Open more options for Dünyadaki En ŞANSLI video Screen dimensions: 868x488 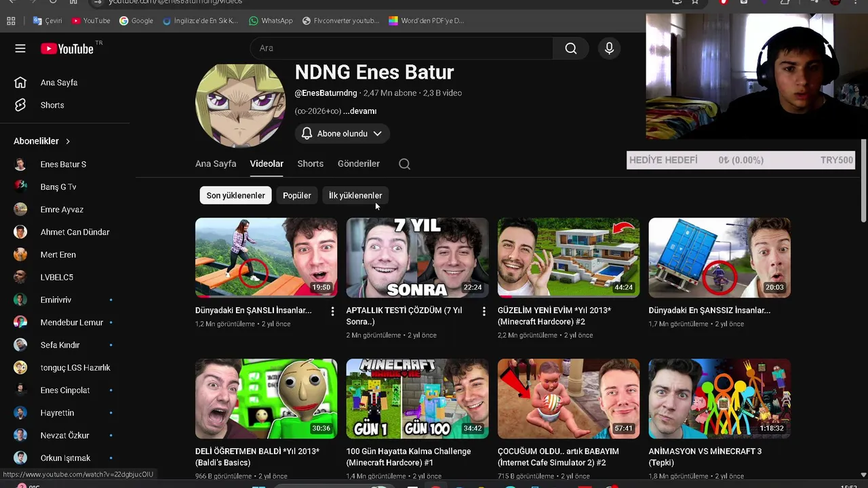pos(332,311)
